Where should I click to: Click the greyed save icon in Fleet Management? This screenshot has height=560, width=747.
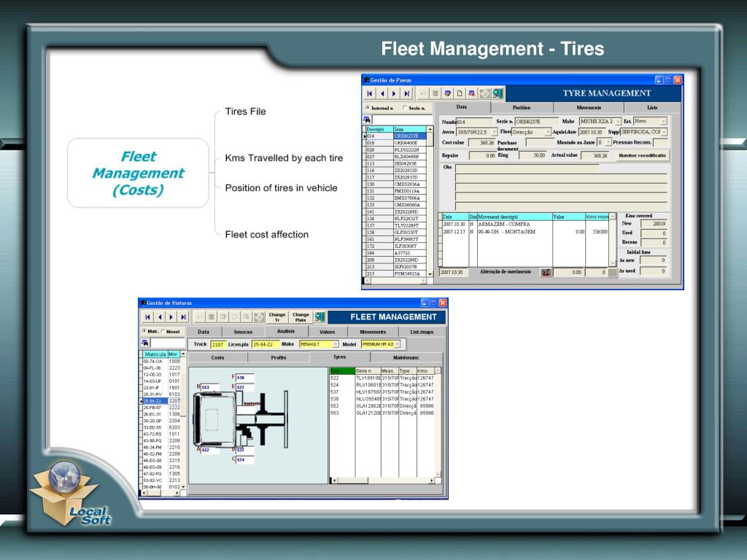[x=212, y=316]
